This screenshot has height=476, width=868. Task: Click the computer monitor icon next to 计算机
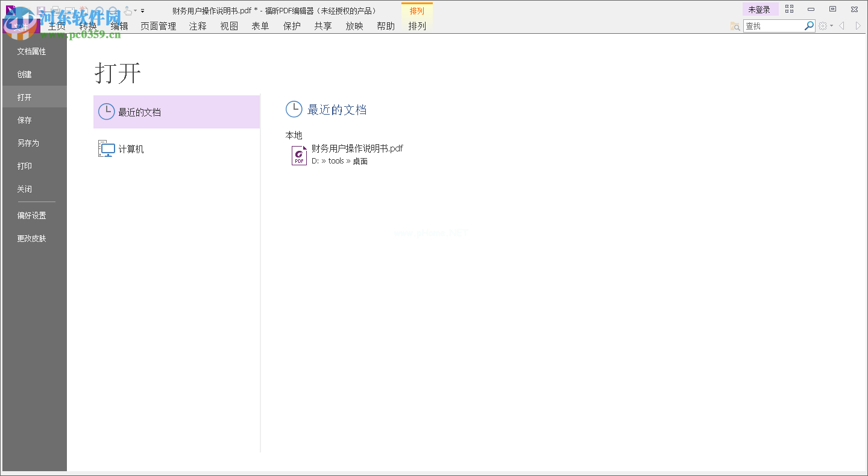click(106, 148)
